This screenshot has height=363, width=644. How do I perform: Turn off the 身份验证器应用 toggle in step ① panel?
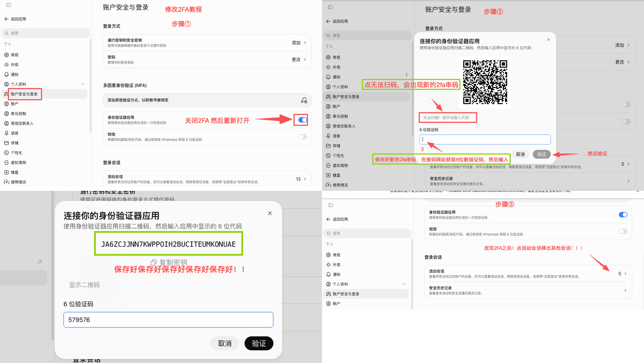pos(302,120)
